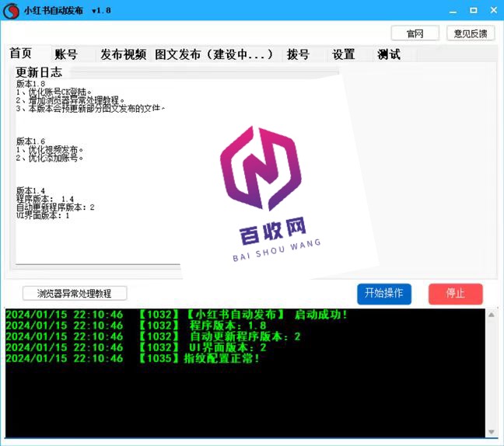Click the log console scroll-down arrow
Screen dimensions: 504x446
(x=491, y=431)
